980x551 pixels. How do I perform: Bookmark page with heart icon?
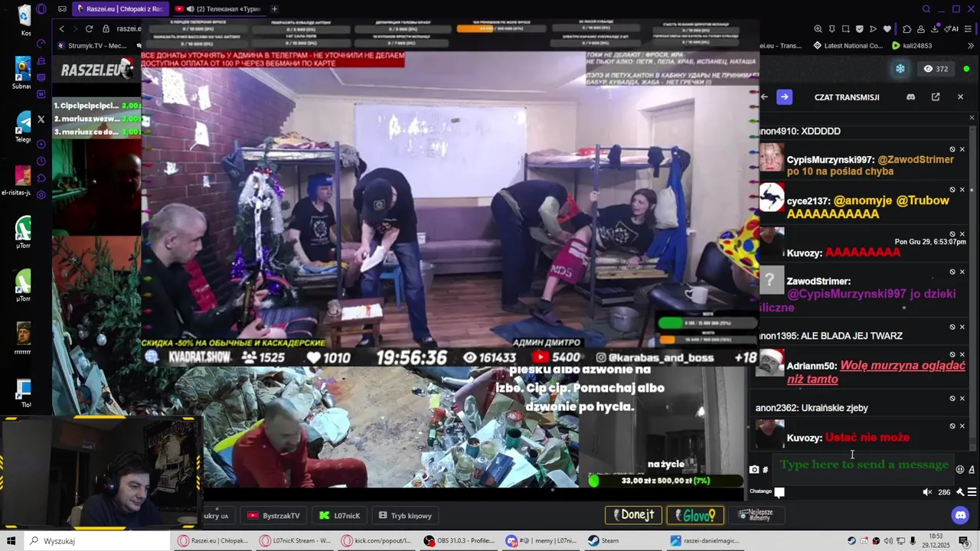[887, 29]
